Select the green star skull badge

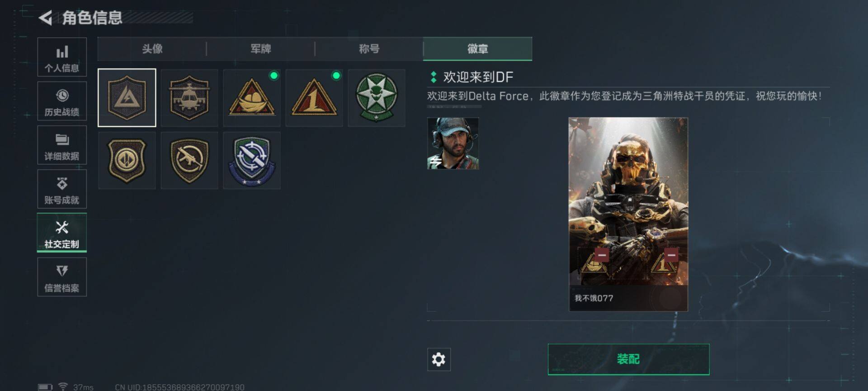[x=377, y=98]
